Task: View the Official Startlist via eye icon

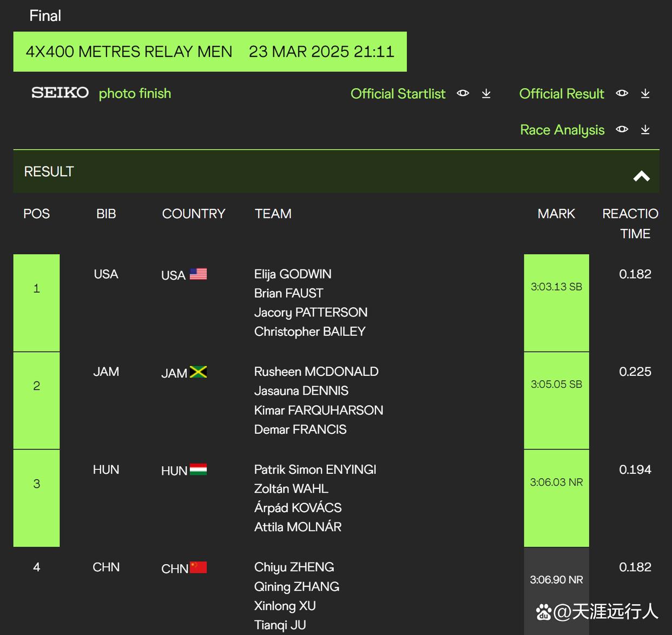Action: point(463,93)
